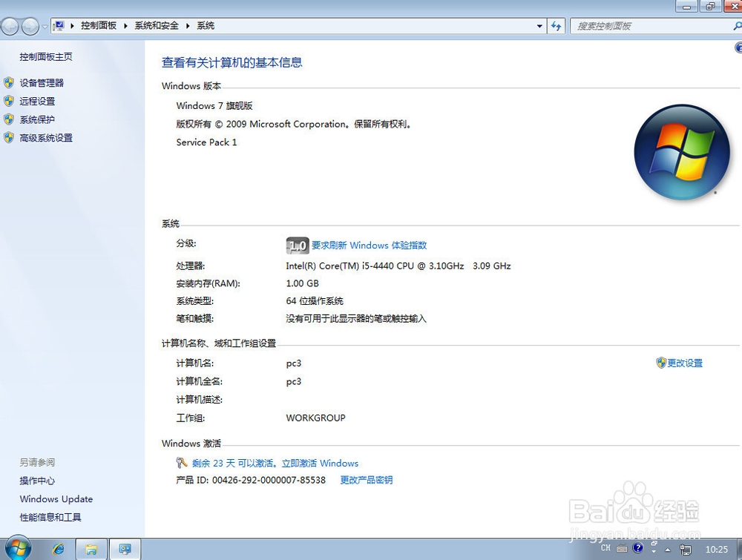Open recent pages dropdown beside Forward button

45,27
